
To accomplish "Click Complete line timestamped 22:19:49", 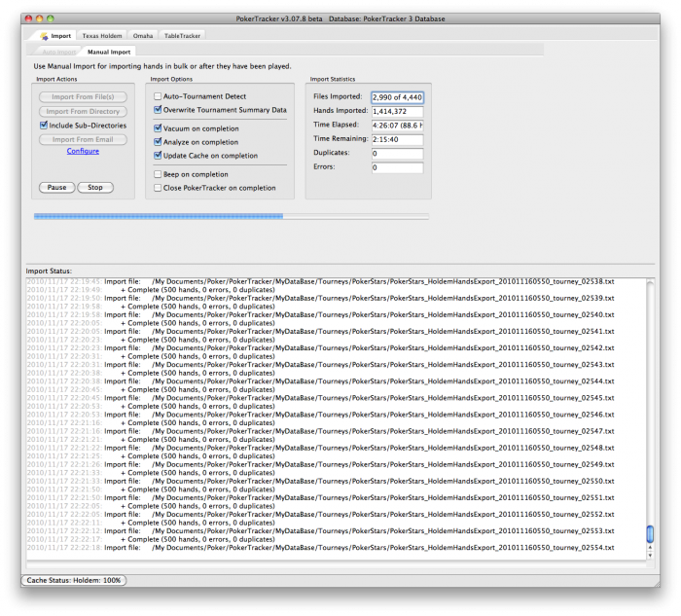I will click(151, 290).
